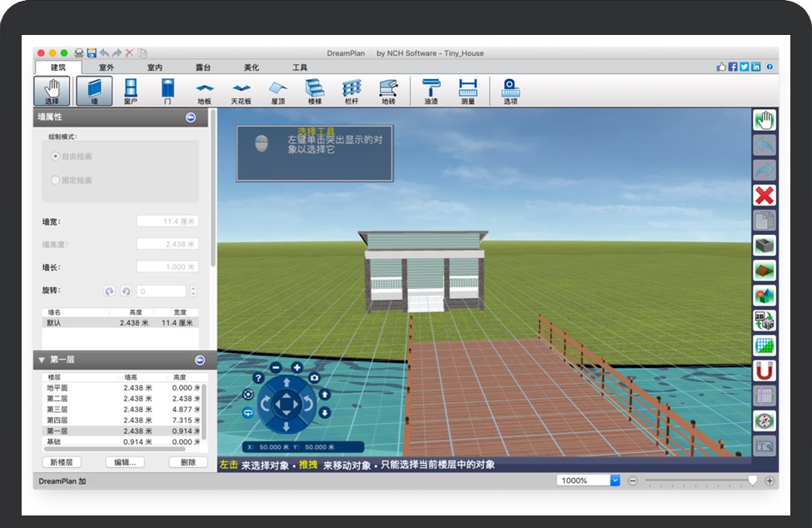Screen dimensions: 812x528
Task: Toggle the grid display icon in right sidebar
Action: click(764, 346)
